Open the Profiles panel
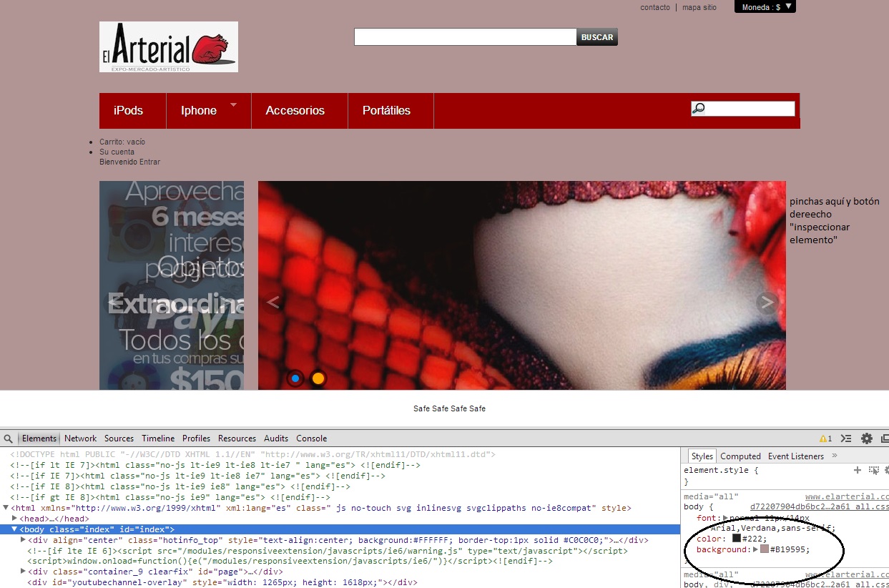 point(196,438)
